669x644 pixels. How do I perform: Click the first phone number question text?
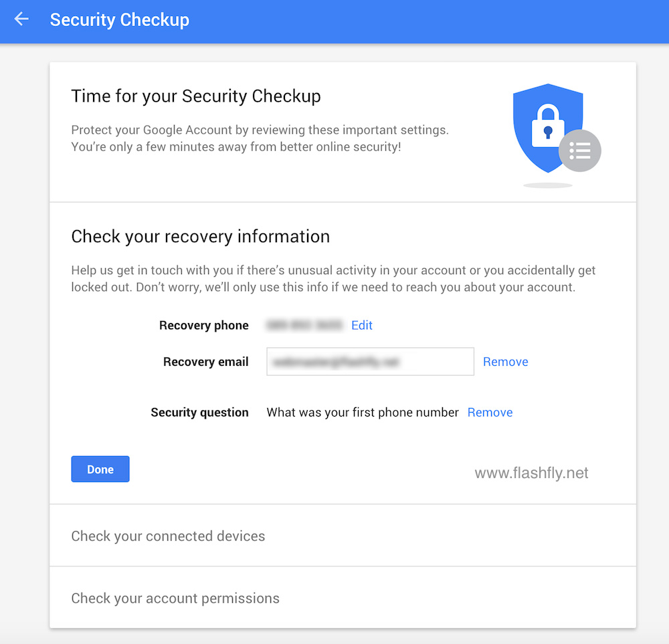tap(363, 413)
